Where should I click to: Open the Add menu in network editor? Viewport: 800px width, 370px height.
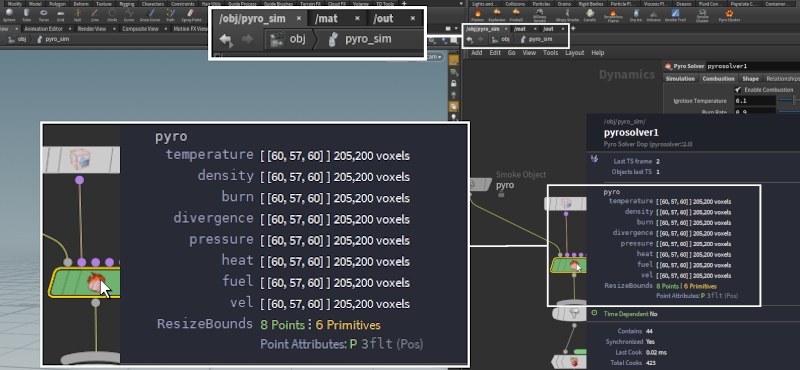coord(477,53)
